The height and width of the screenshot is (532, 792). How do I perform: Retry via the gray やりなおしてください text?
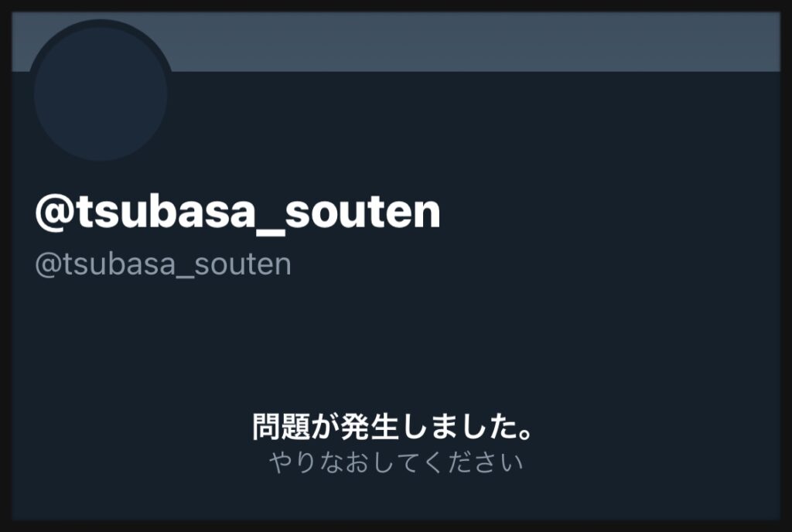coord(395,462)
